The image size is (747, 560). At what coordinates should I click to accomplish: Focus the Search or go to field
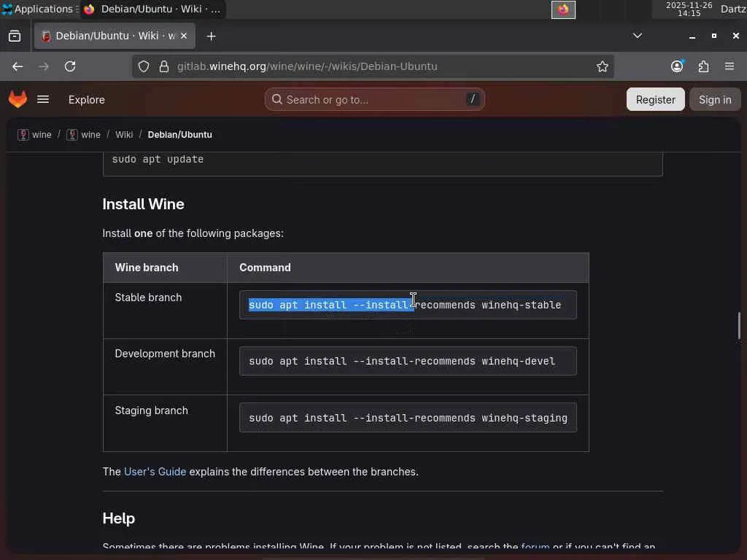pyautogui.click(x=374, y=99)
